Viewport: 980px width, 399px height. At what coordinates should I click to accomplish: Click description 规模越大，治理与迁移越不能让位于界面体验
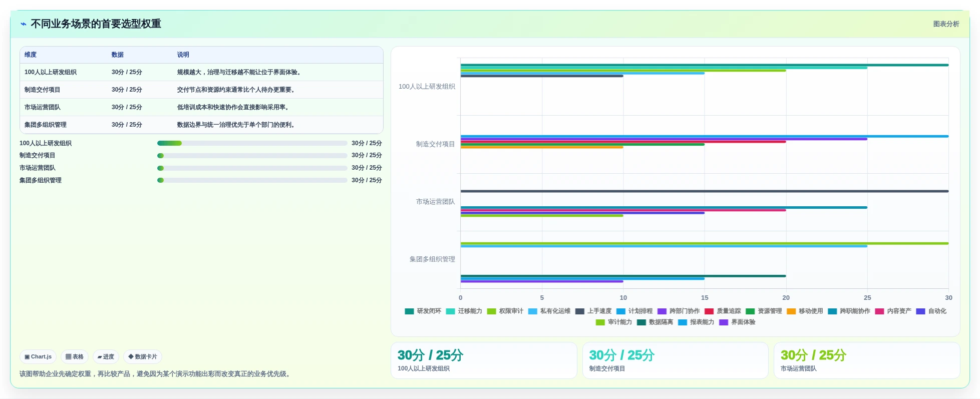click(x=239, y=72)
